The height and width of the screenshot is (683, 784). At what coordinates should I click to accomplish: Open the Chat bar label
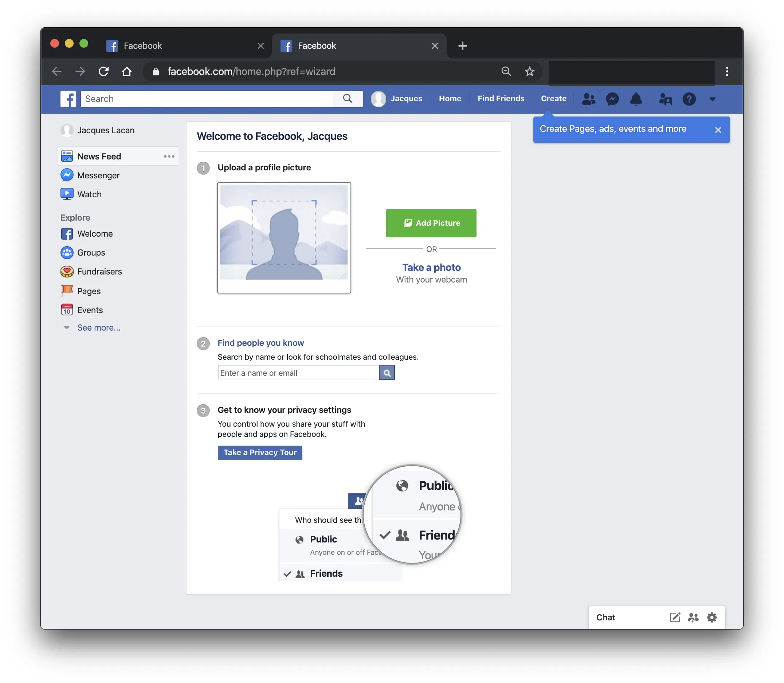pyautogui.click(x=605, y=617)
